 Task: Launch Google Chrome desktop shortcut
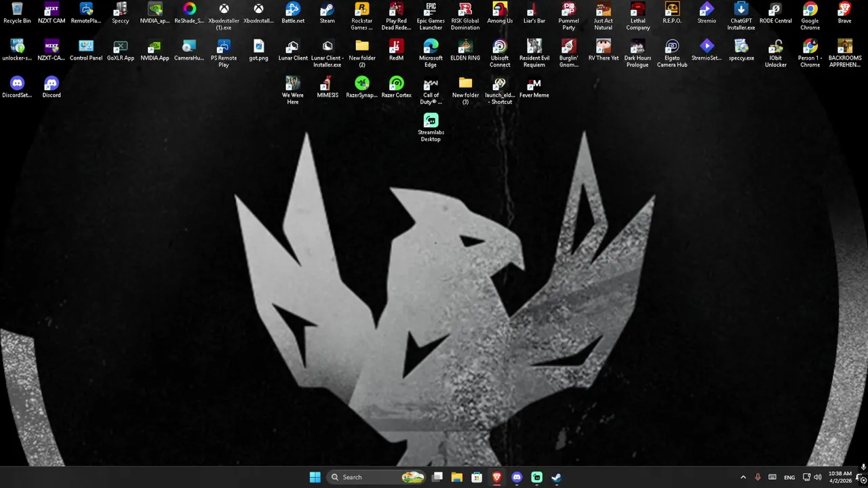point(810,16)
